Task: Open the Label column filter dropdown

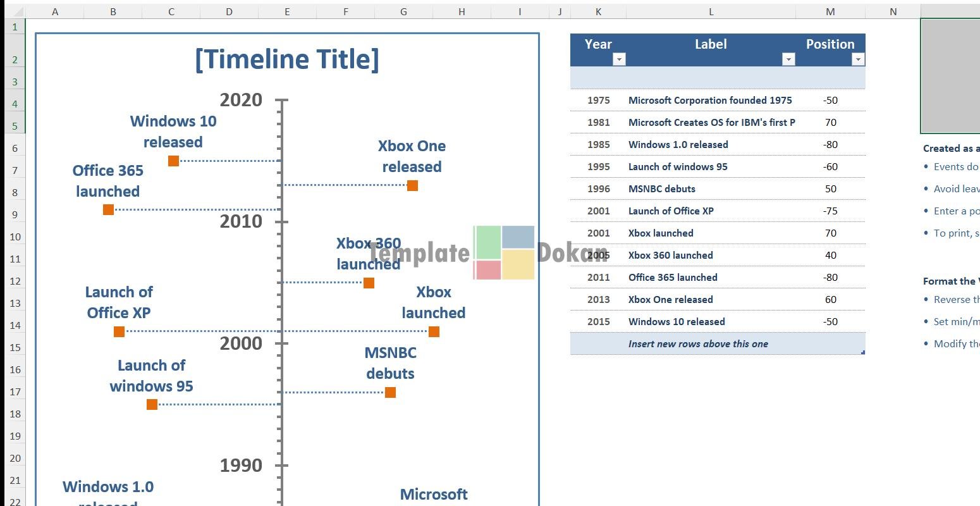Action: (x=788, y=59)
